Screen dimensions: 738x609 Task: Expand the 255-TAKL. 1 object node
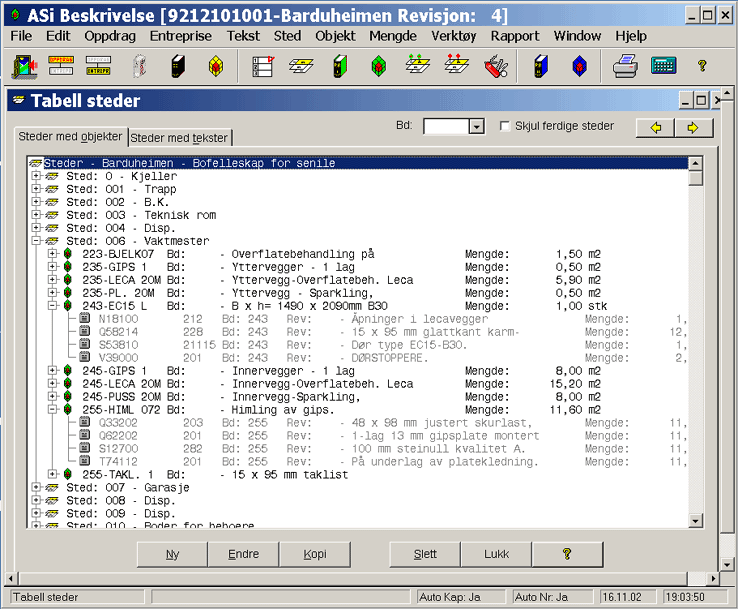pos(53,474)
